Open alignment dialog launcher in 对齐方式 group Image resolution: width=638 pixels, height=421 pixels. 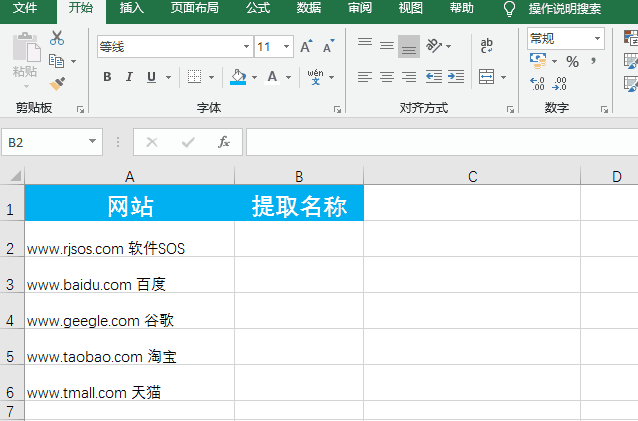pyautogui.click(x=510, y=109)
